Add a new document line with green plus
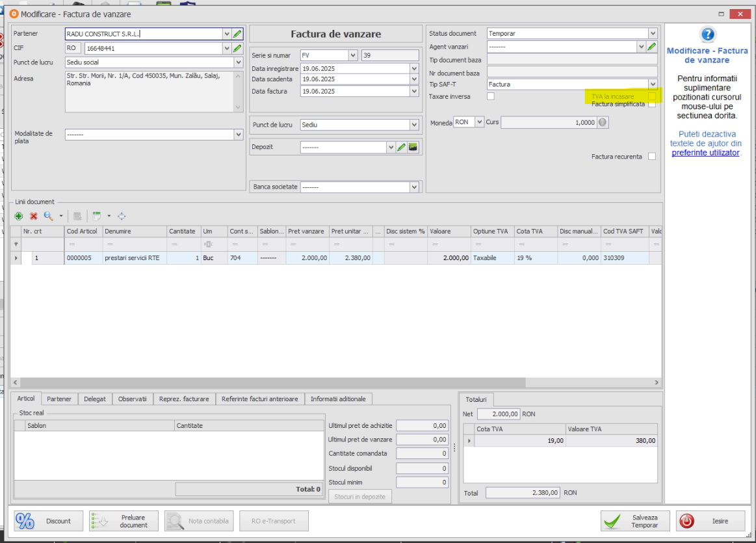The image size is (756, 543). coord(19,216)
